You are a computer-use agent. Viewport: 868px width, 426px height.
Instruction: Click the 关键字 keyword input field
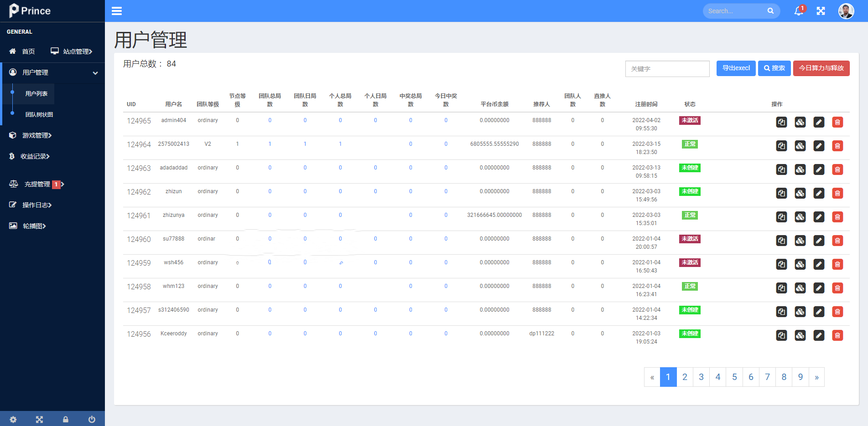667,69
